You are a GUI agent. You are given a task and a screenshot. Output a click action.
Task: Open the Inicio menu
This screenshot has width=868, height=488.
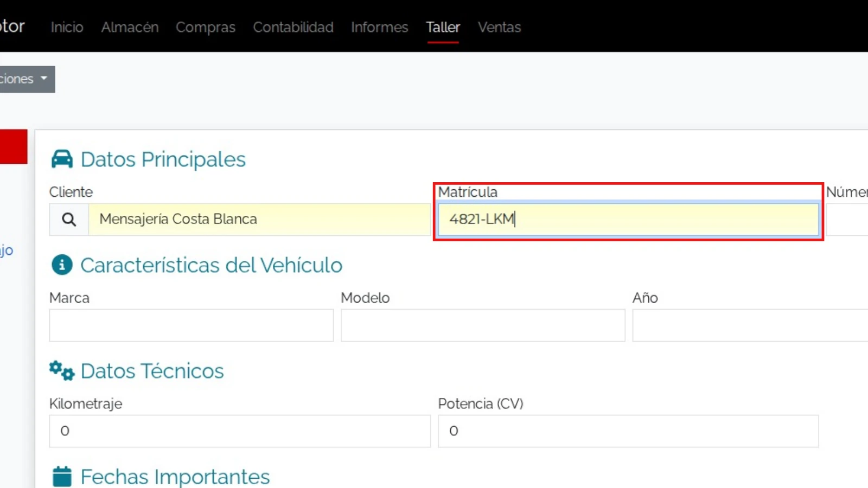point(67,27)
